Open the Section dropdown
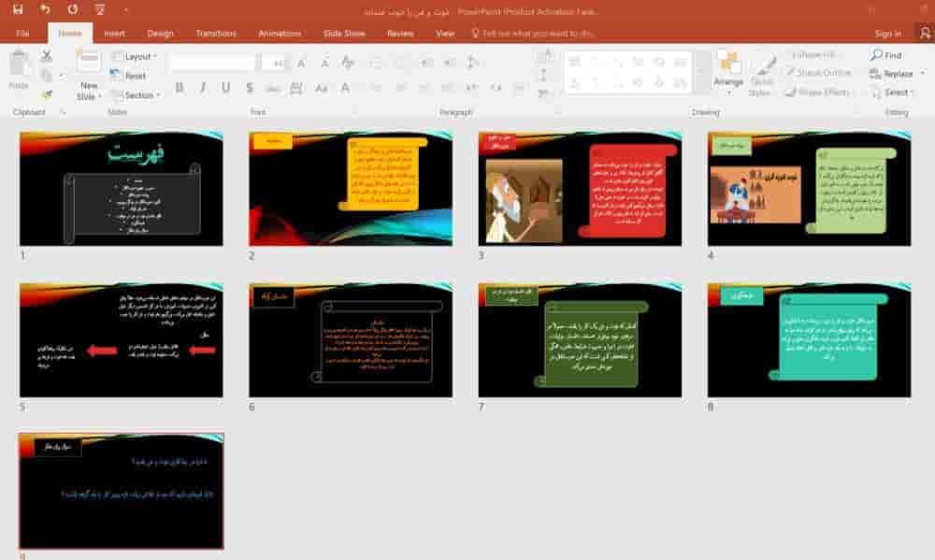The height and width of the screenshot is (560, 935). 136,95
